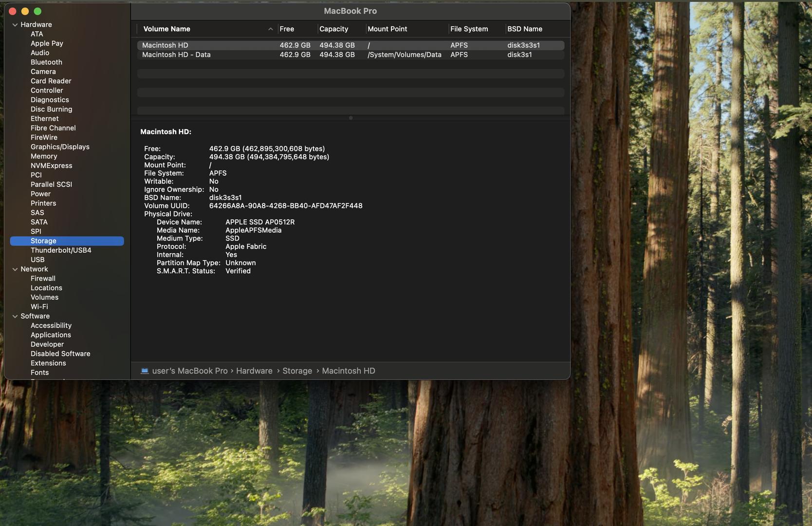Collapse the Network section chevron

pyautogui.click(x=15, y=269)
